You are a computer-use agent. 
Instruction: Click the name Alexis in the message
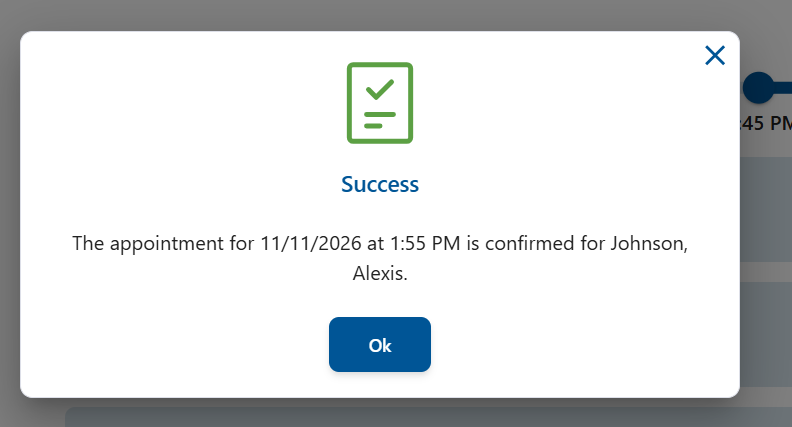[380, 273]
